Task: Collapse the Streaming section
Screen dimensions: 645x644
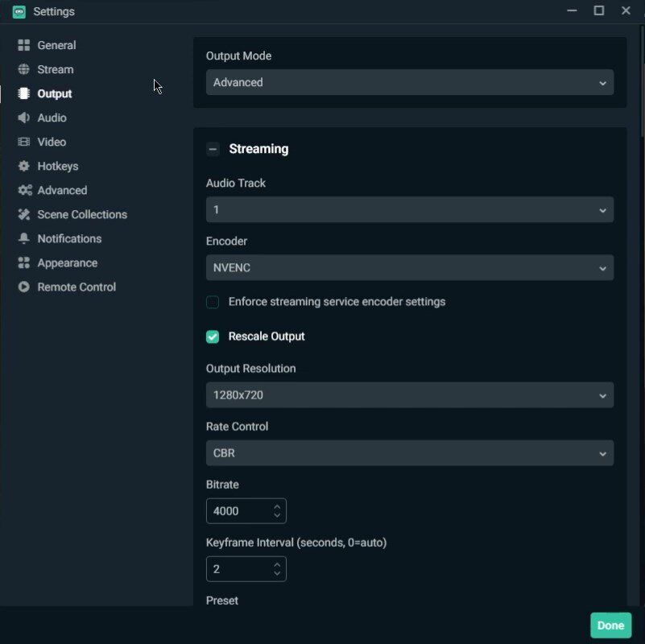Action: click(213, 149)
